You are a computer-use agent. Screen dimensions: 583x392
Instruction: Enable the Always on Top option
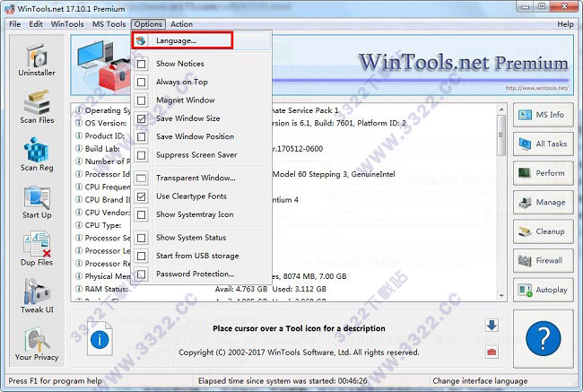(142, 82)
